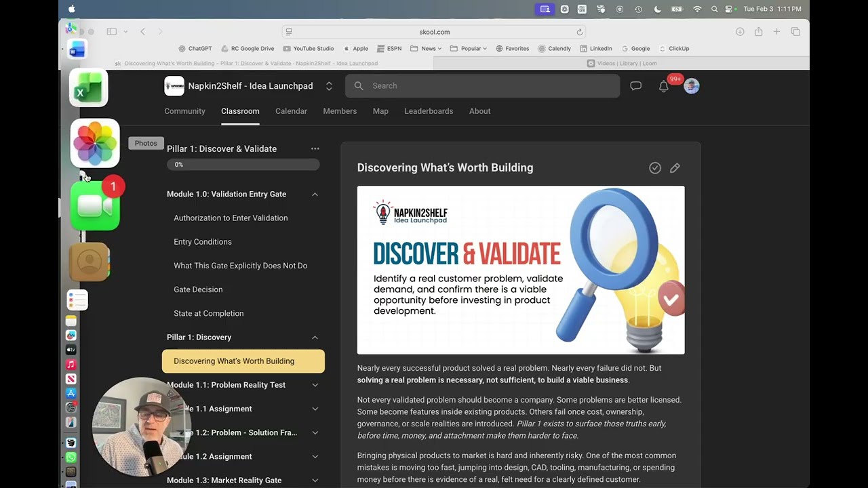Click the Loom webcam bubble
Screen dimensions: 868x488
[141, 427]
